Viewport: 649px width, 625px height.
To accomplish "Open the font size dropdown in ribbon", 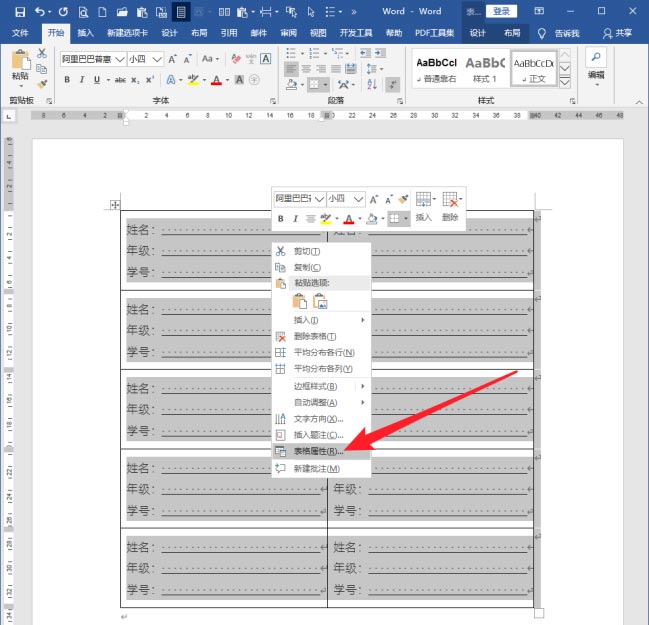I will [x=157, y=59].
